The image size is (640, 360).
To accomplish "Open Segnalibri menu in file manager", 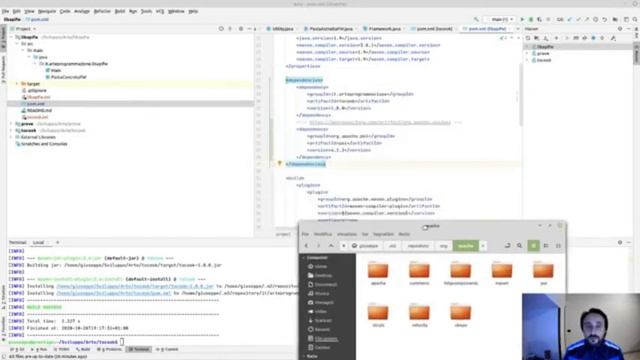I will (383, 234).
